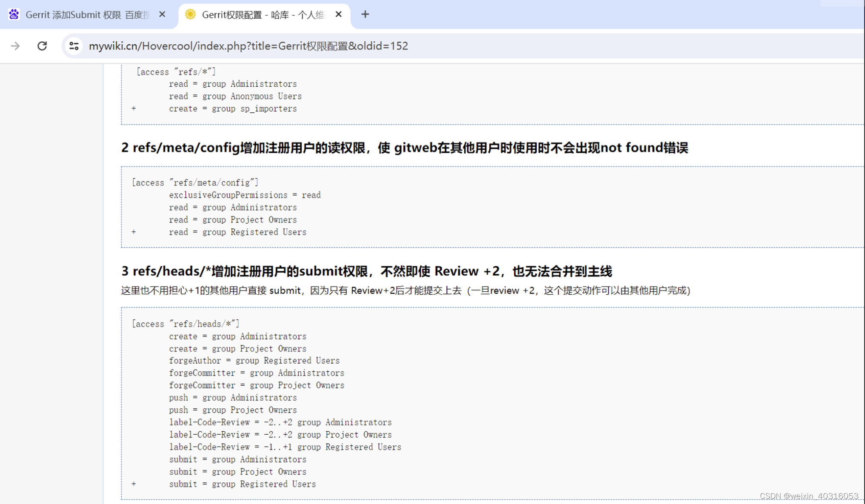865x504 pixels.
Task: Click the Baidu paw favicon on first tab
Action: pyautogui.click(x=14, y=14)
